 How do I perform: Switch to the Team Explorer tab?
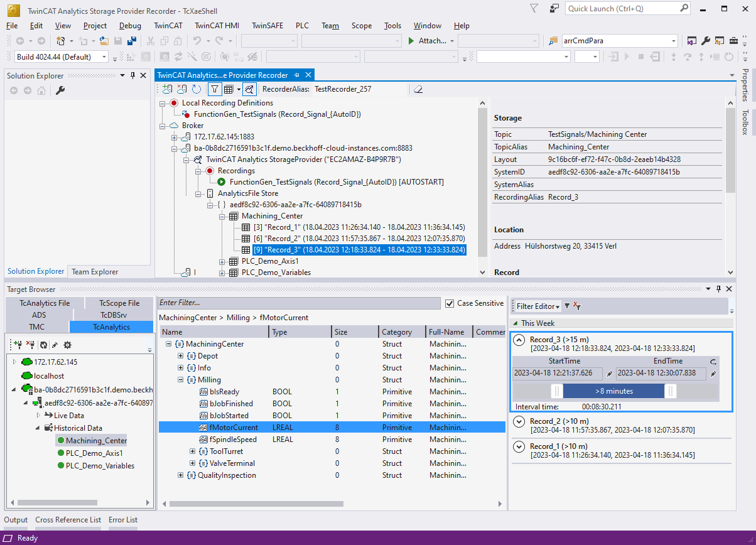click(x=95, y=272)
